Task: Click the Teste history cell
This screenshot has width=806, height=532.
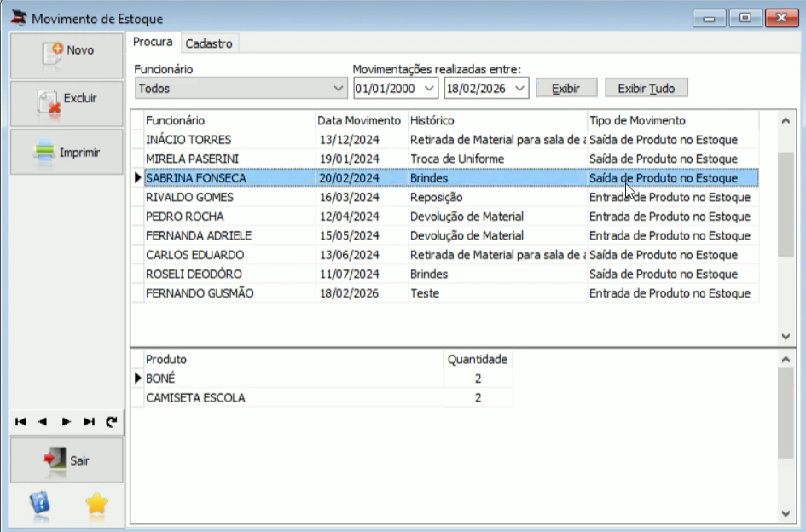Action: click(x=497, y=293)
